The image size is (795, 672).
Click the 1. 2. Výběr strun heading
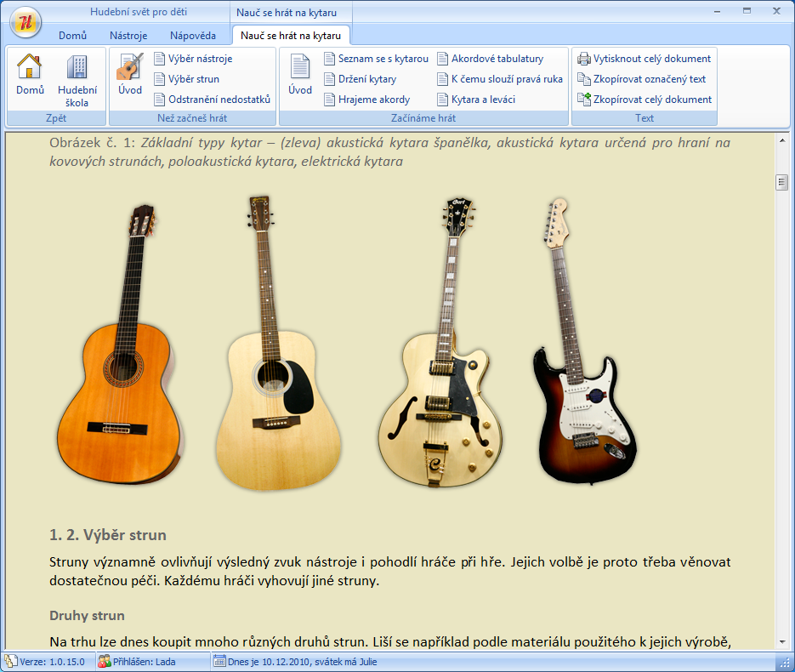108,535
